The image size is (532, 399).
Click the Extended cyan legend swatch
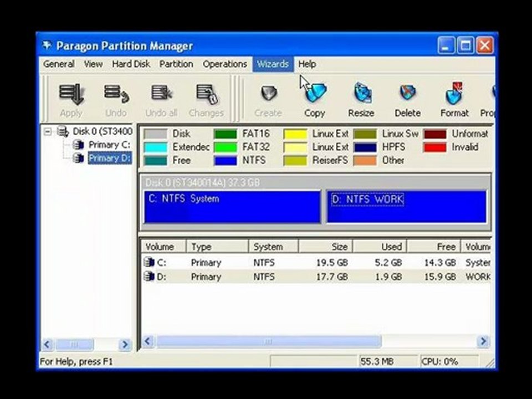155,147
